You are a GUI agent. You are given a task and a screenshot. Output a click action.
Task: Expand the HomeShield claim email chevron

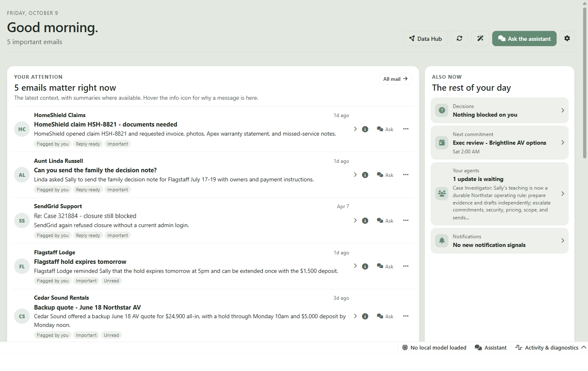355,129
